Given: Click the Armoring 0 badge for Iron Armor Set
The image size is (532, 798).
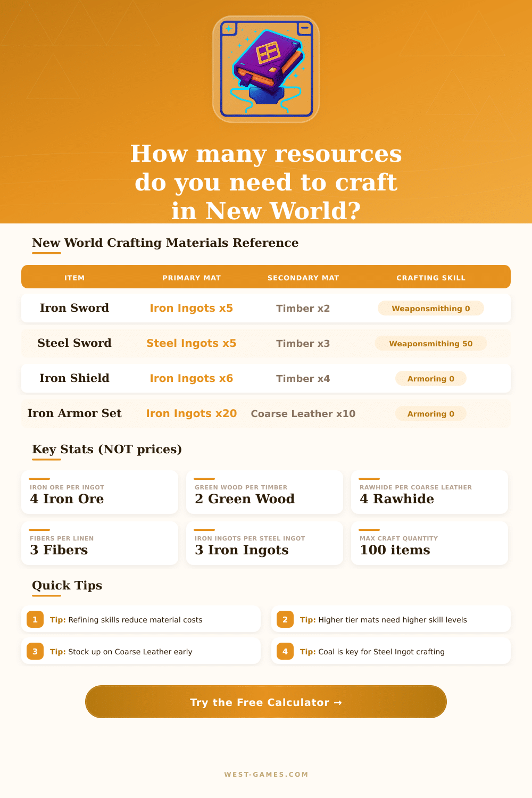Looking at the screenshot, I should (x=431, y=413).
